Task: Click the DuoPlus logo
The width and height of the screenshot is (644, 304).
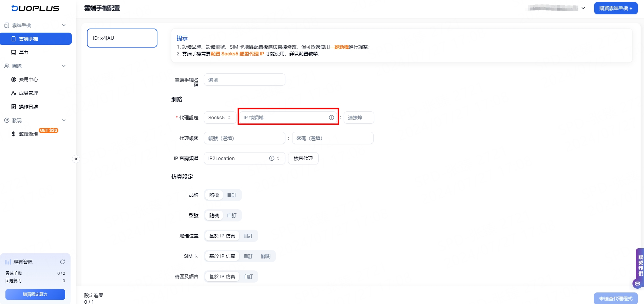Action: tap(35, 8)
